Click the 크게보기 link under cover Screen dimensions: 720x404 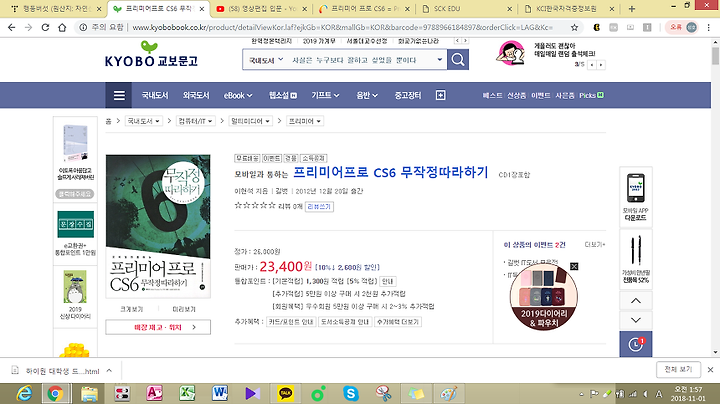(x=132, y=309)
